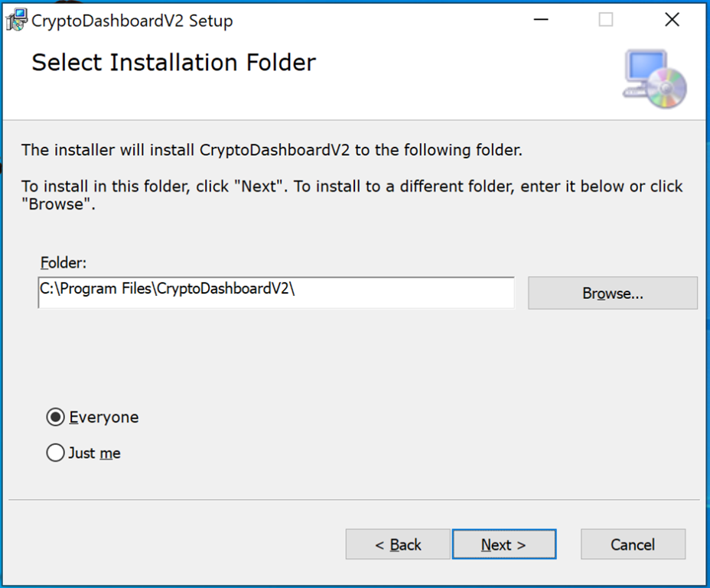
Task: Select the folder path showing Program Files
Action: (275, 293)
